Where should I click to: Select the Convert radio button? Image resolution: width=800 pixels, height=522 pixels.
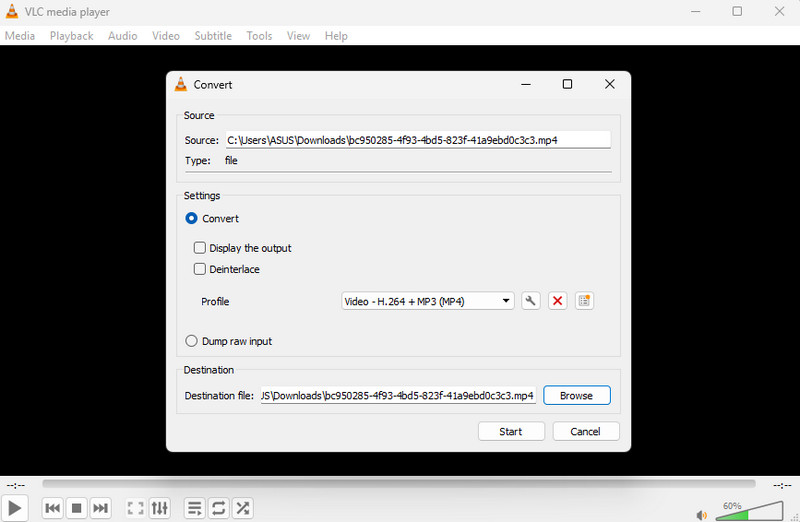click(x=191, y=218)
